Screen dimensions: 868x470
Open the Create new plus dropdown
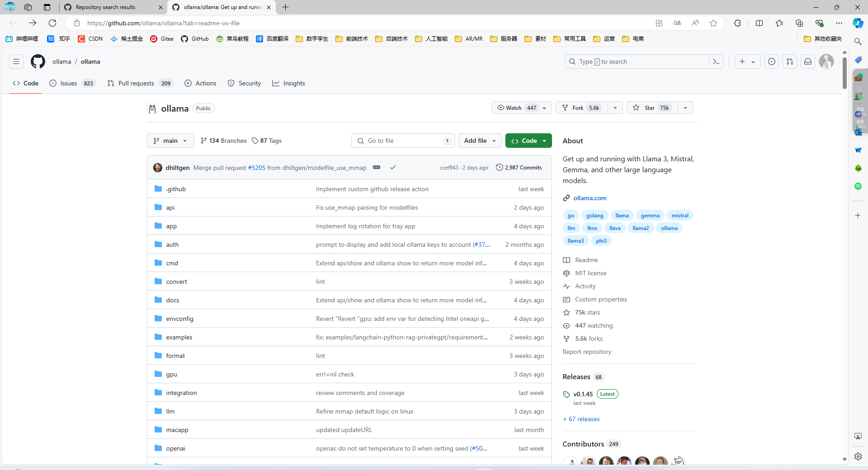(747, 61)
